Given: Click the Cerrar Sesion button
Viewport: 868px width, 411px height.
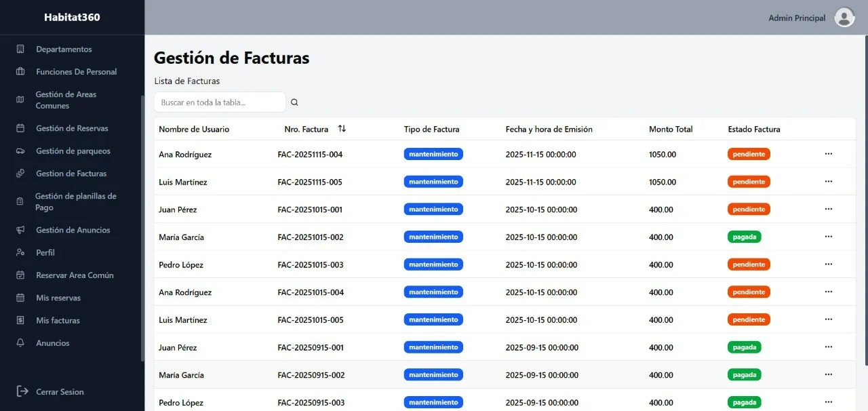Looking at the screenshot, I should point(60,391).
